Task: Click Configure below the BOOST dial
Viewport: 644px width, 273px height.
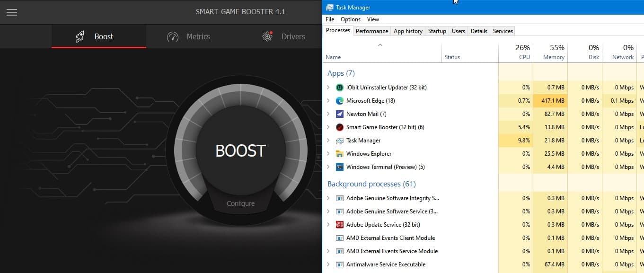Action: click(240, 203)
